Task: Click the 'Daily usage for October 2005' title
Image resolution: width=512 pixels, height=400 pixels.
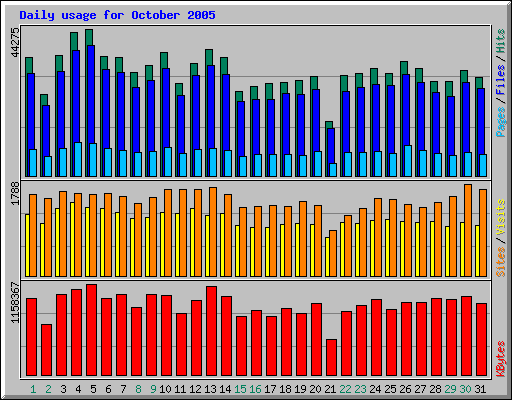Action: click(x=117, y=15)
